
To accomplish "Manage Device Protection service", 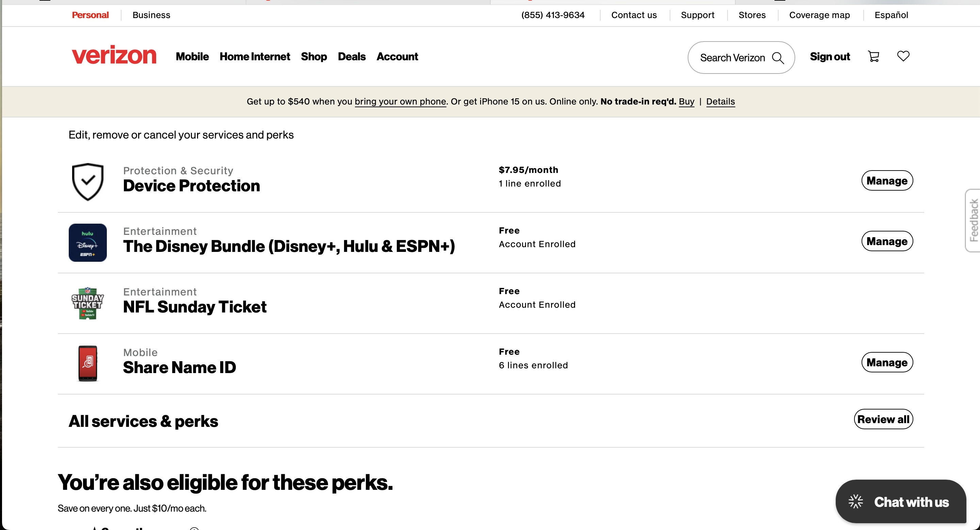I will (x=887, y=181).
